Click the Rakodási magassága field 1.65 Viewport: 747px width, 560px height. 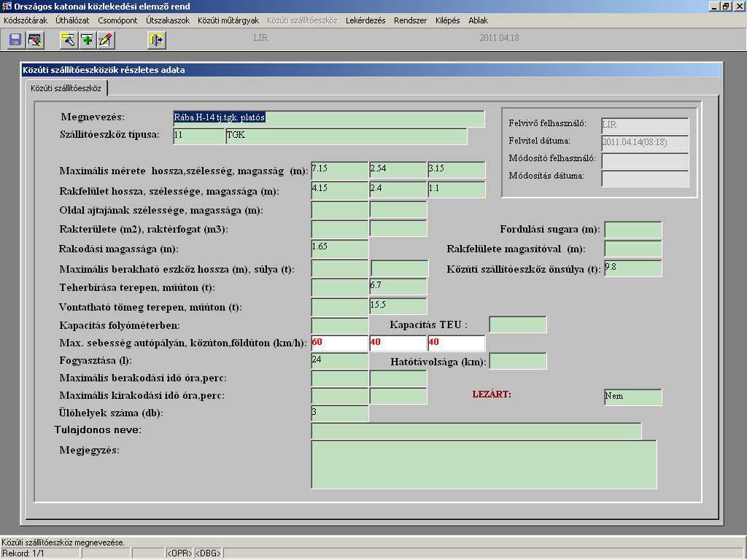click(340, 249)
